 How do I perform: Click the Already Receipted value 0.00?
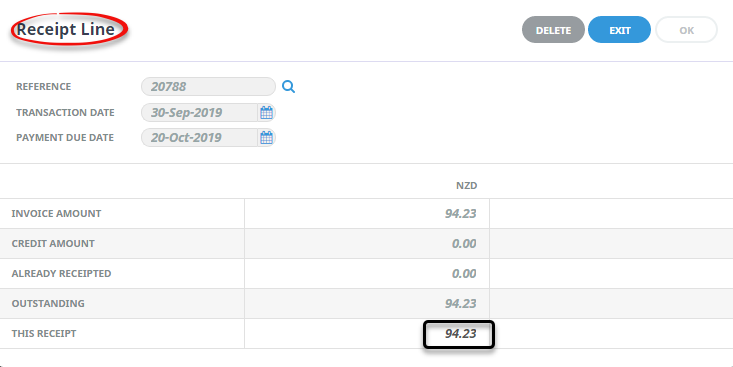[464, 273]
